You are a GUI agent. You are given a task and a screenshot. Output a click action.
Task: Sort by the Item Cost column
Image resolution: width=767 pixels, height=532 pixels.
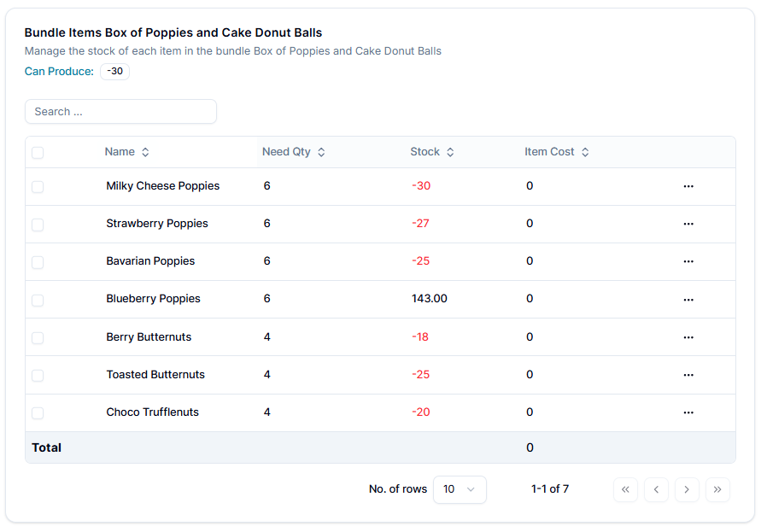click(557, 152)
